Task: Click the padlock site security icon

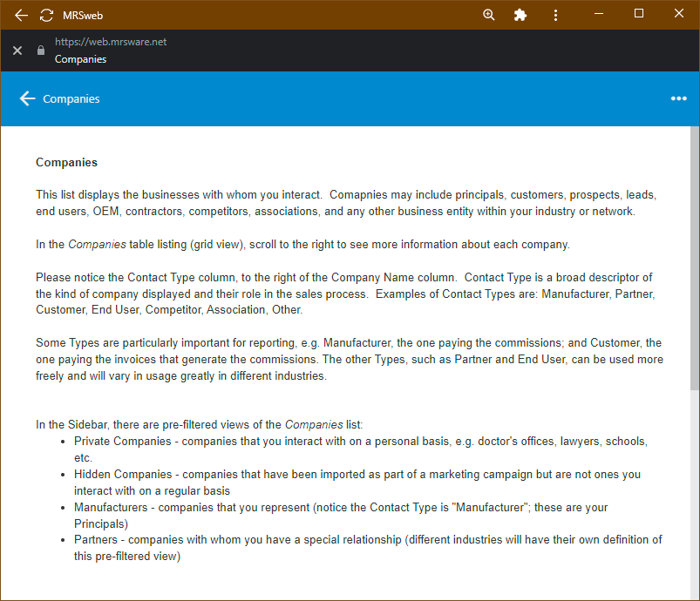Action: (x=41, y=50)
